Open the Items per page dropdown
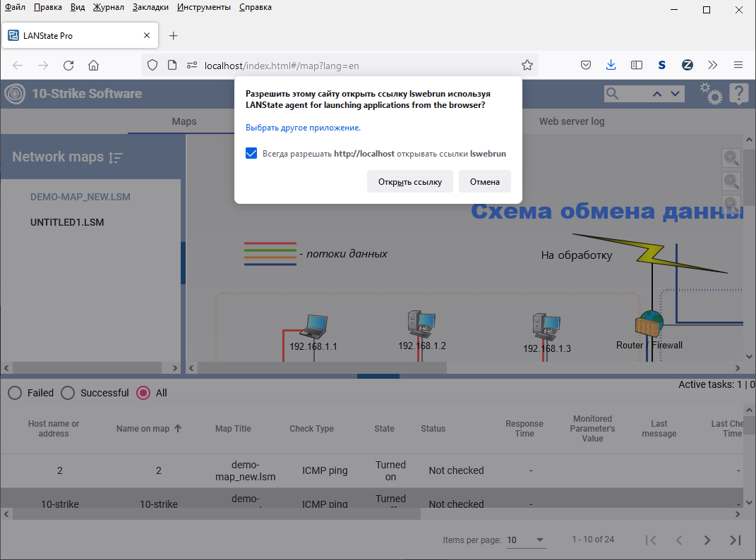Screen dimensions: 756x560 (526, 540)
